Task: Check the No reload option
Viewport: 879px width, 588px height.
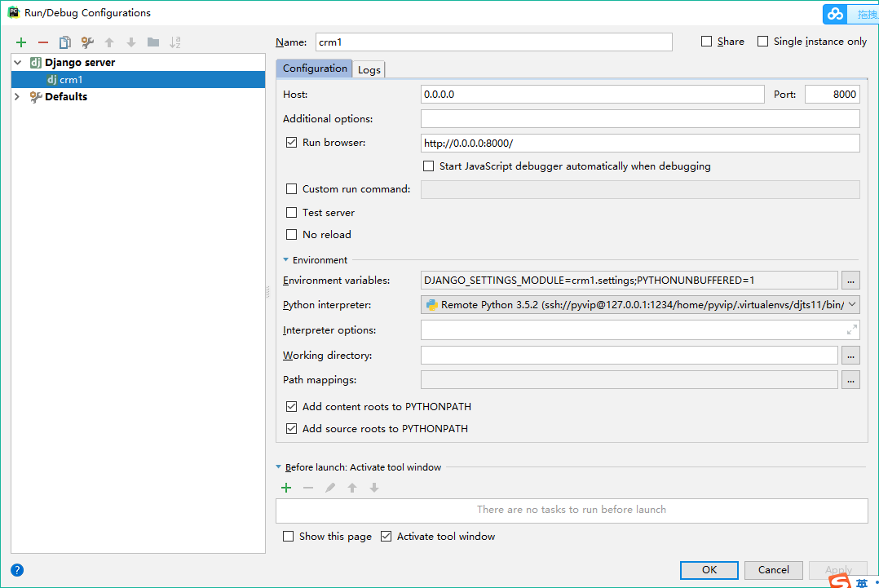Action: [x=292, y=234]
